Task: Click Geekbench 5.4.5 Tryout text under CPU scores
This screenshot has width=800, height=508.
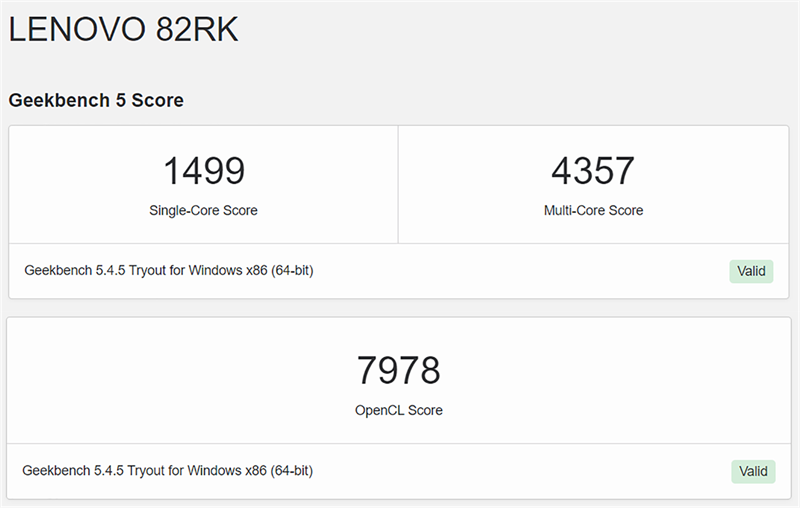Action: pyautogui.click(x=169, y=270)
